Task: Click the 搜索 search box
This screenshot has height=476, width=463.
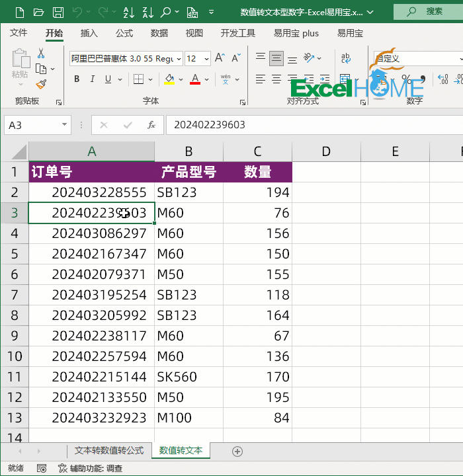Action: coord(428,11)
